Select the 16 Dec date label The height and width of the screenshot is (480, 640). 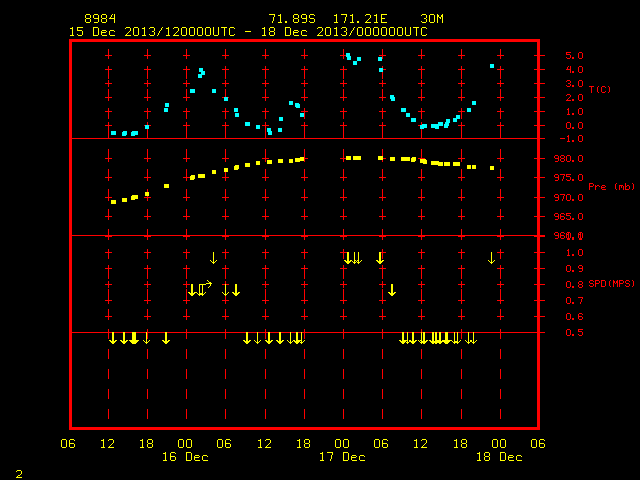[185, 457]
